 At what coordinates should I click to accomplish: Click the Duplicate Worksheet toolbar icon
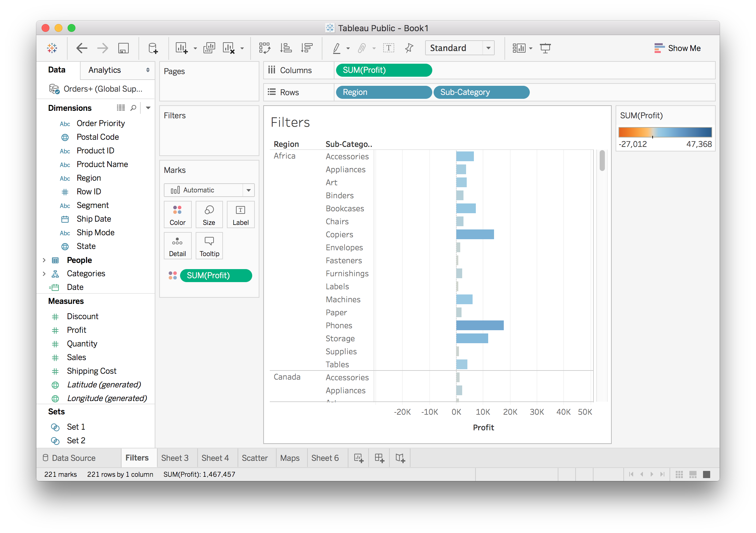[x=209, y=48]
